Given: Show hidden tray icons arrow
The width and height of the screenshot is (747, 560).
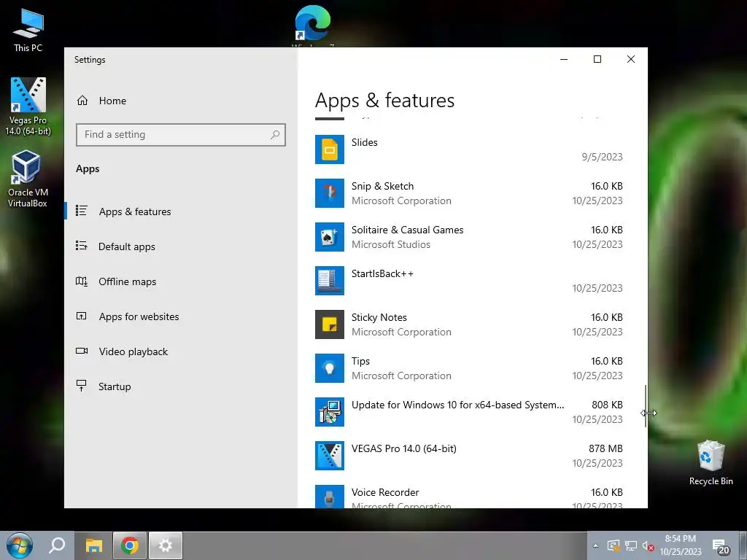Looking at the screenshot, I should [595, 545].
